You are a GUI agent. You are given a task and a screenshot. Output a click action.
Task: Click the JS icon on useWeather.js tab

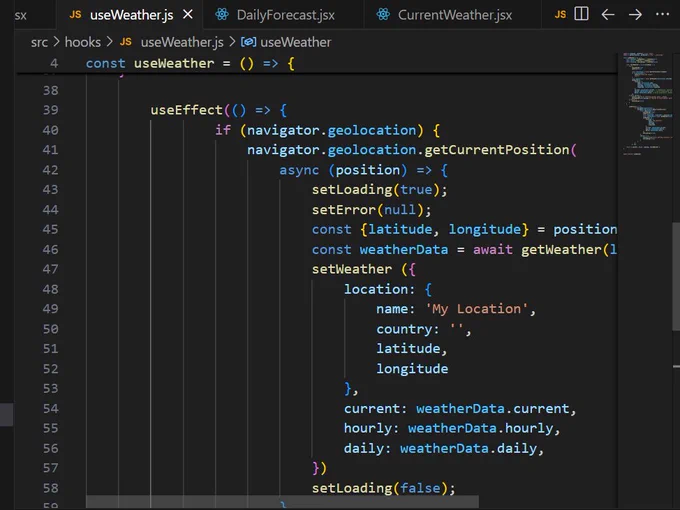click(x=75, y=15)
